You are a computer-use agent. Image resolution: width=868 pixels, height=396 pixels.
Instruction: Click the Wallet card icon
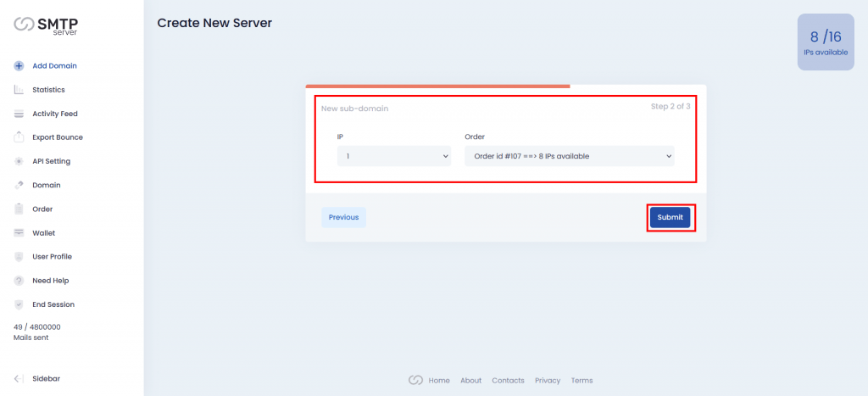point(19,232)
